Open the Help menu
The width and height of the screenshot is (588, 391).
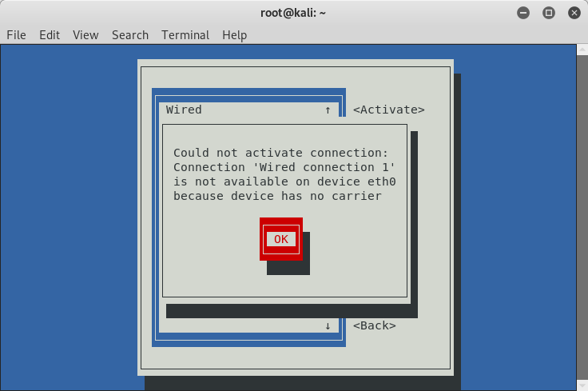[x=234, y=35]
